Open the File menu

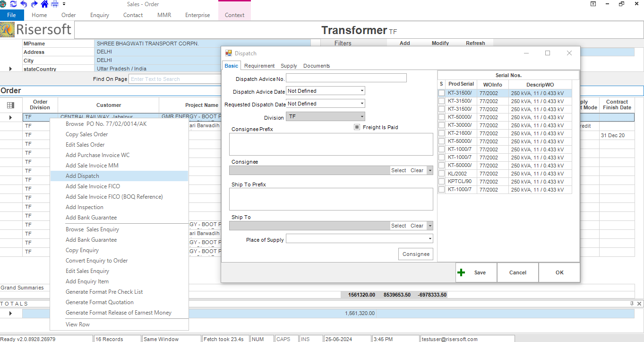[x=11, y=15]
